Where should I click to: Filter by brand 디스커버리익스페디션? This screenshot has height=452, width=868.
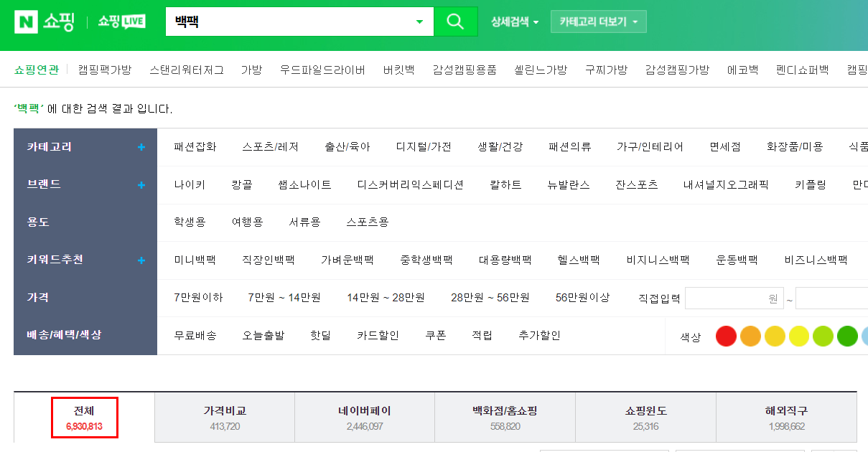[x=411, y=185]
